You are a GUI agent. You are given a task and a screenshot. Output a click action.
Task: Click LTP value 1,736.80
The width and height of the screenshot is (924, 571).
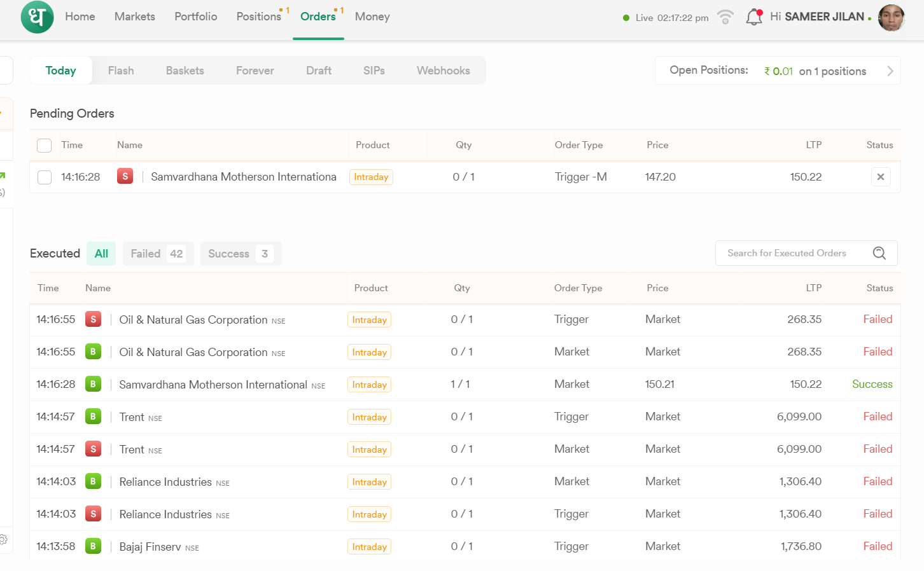coord(801,546)
